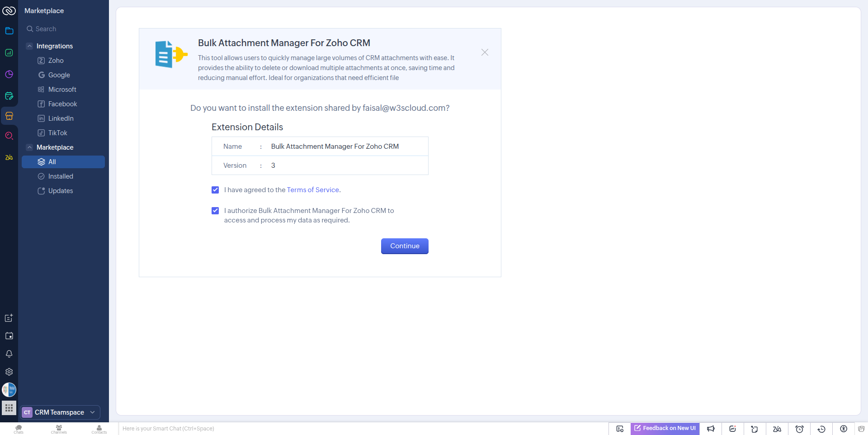
Task: Open the accessibility icon in the bottom bar
Action: [x=844, y=429]
